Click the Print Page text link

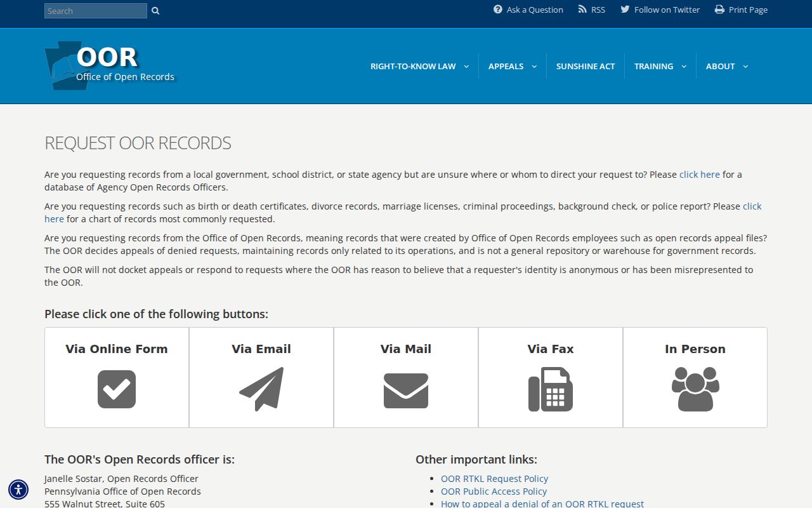[748, 10]
